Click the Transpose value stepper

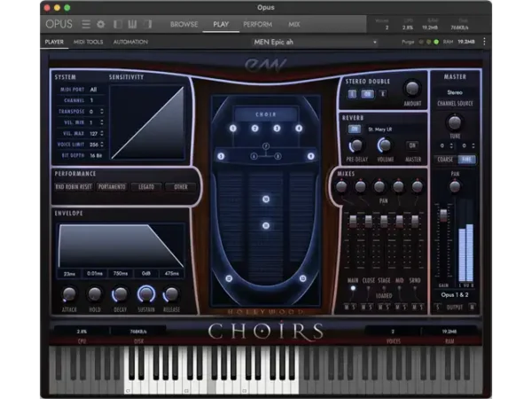click(x=102, y=112)
